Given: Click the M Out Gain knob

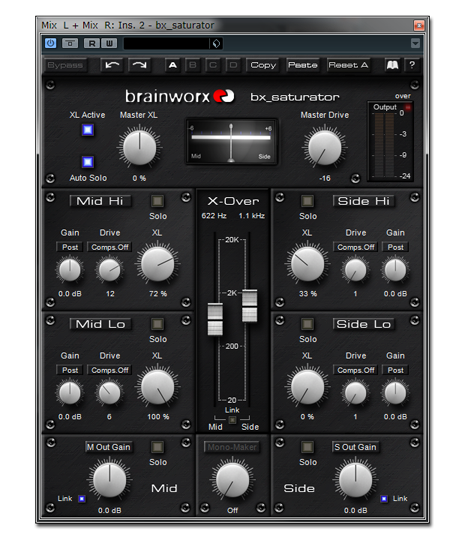Looking at the screenshot, I should coord(110,480).
